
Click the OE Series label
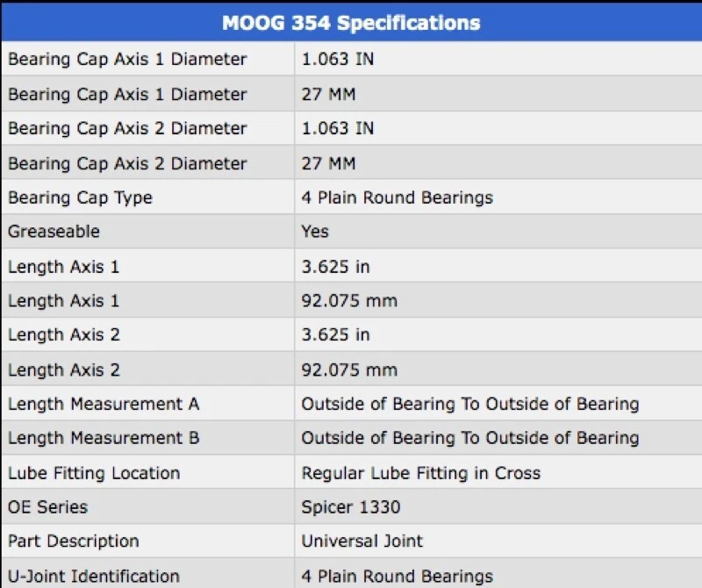pyautogui.click(x=48, y=507)
